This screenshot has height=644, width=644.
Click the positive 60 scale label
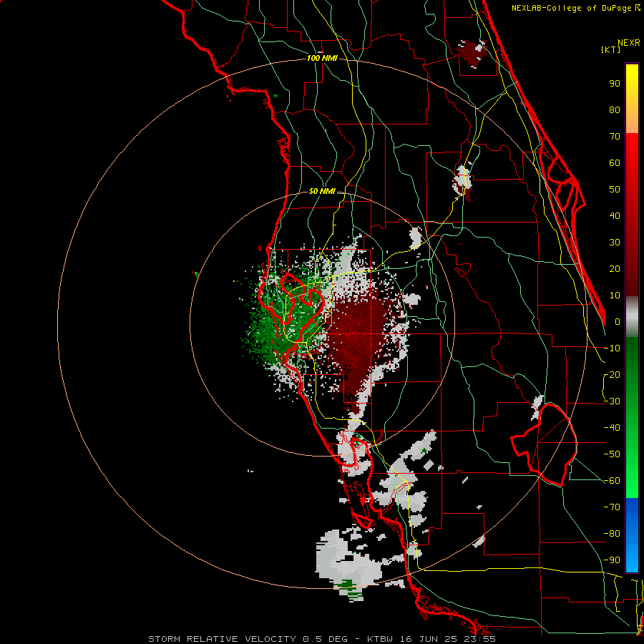point(615,162)
